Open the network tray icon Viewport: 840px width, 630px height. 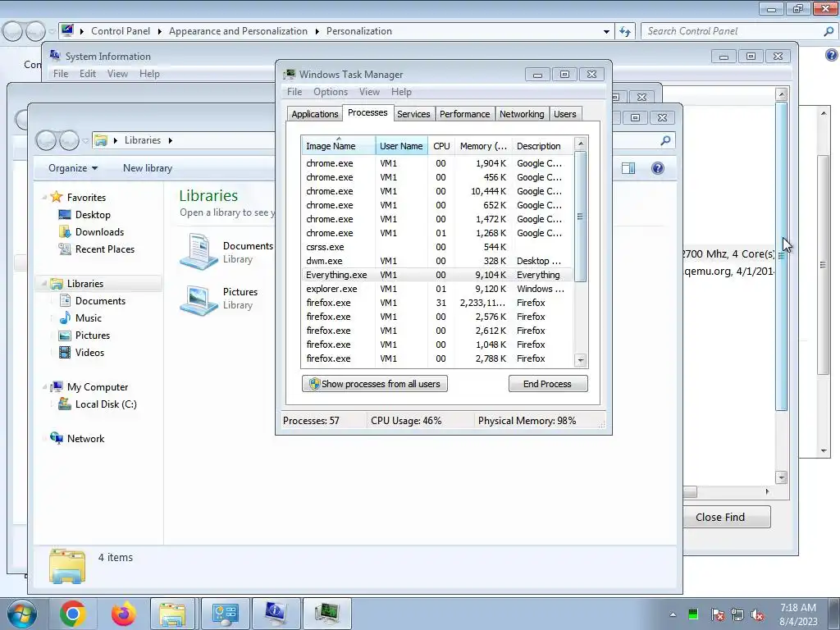click(737, 614)
